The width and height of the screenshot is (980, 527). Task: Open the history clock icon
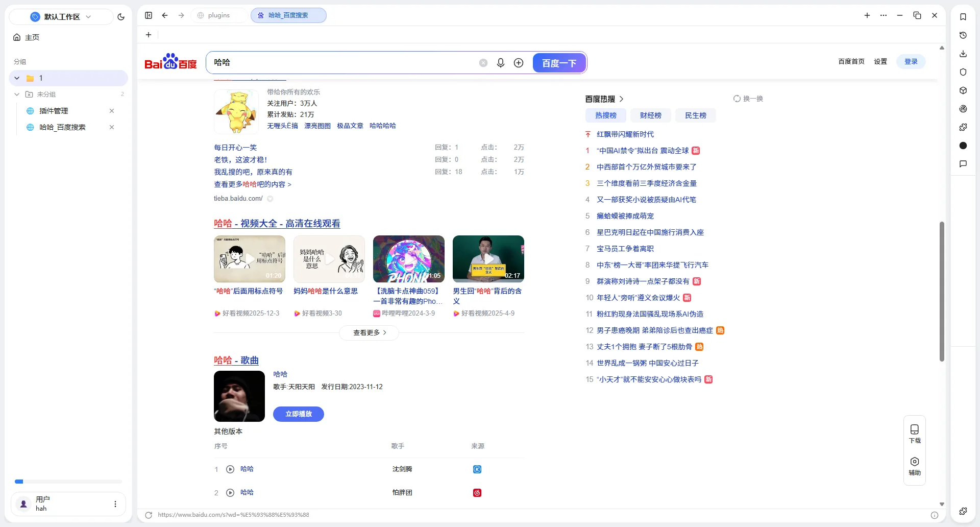pyautogui.click(x=963, y=35)
